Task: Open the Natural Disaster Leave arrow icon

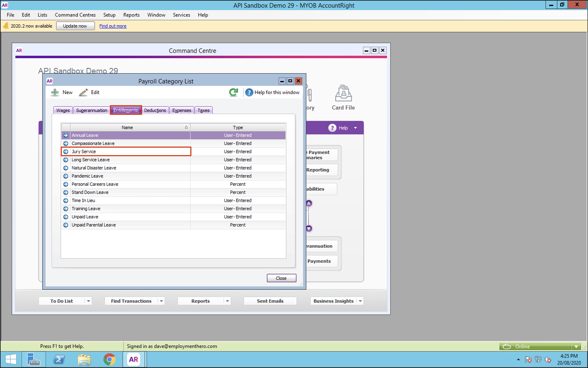Action: coord(66,168)
